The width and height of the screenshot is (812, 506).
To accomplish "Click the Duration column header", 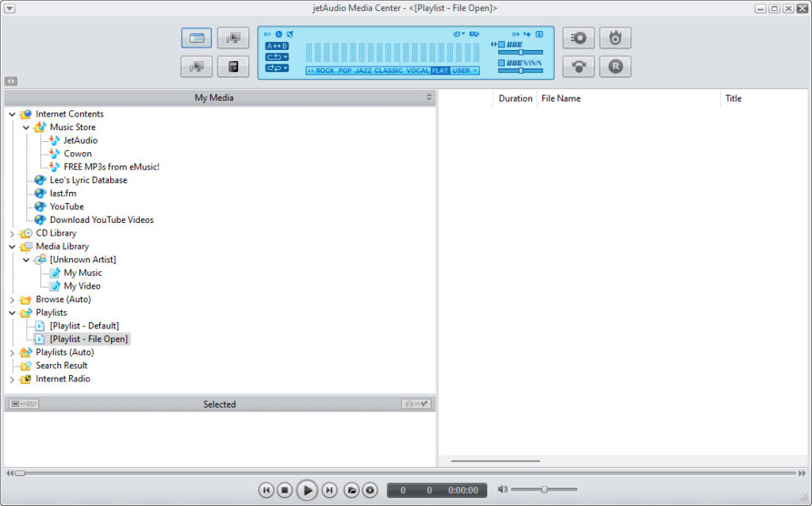I will (515, 98).
